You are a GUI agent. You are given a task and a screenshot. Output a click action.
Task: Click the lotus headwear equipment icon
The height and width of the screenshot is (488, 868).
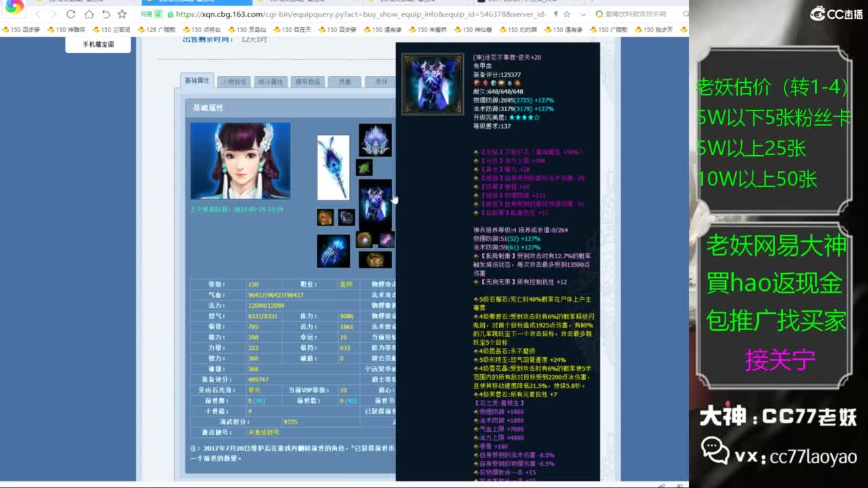(x=375, y=141)
